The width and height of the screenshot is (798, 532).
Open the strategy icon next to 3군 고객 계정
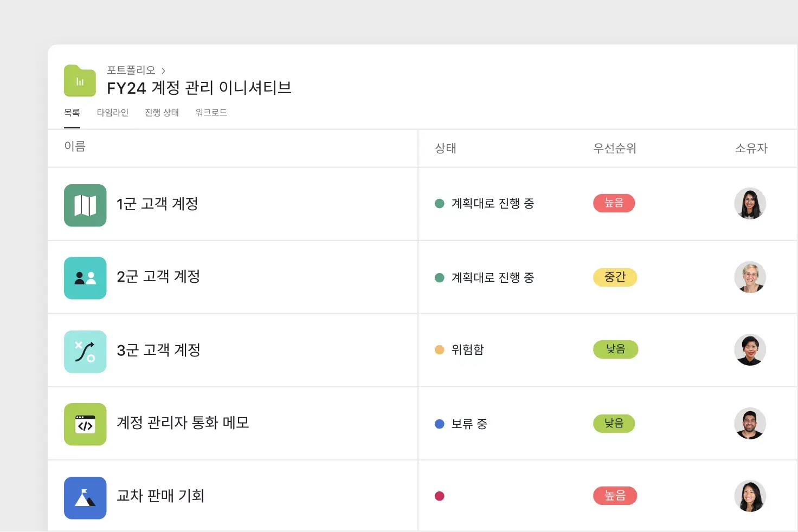(x=85, y=351)
